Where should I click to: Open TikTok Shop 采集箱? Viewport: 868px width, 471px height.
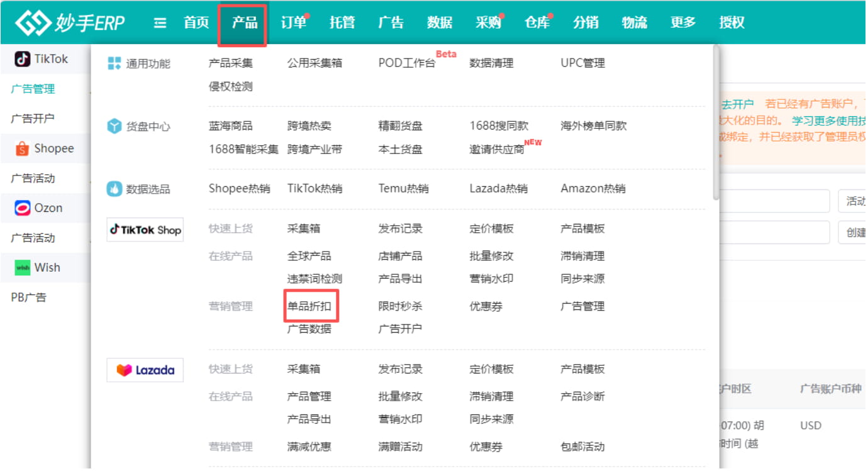coord(304,229)
